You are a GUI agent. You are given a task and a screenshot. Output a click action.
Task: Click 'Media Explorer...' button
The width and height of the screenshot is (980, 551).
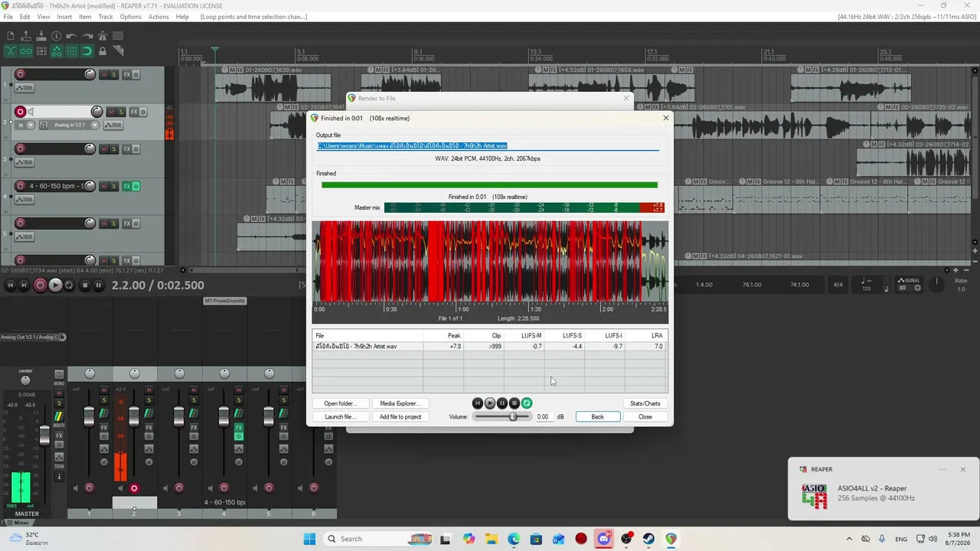[400, 403]
